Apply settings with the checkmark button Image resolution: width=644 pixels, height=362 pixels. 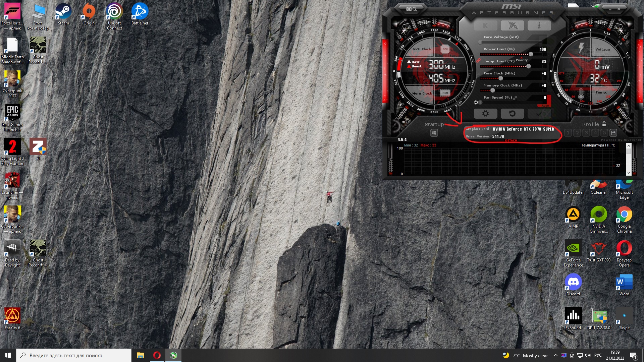539,114
